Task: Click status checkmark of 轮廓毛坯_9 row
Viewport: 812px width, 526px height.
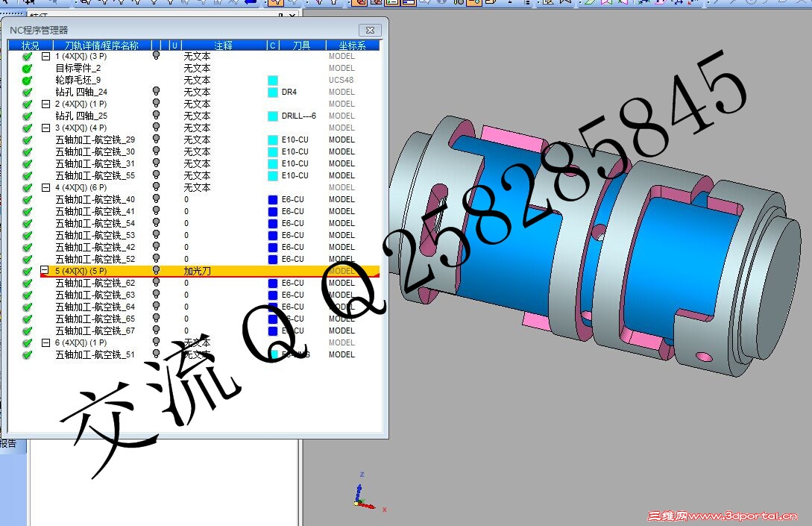Action: point(27,81)
